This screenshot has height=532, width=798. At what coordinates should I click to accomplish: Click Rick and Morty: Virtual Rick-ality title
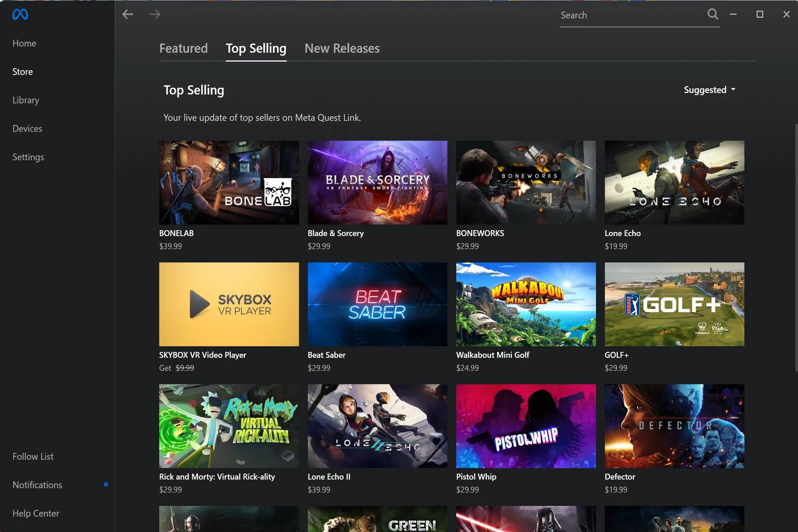[x=217, y=476]
